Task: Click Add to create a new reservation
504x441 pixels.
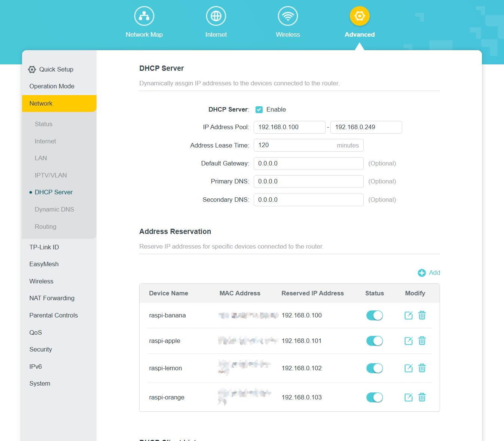Action: 429,273
